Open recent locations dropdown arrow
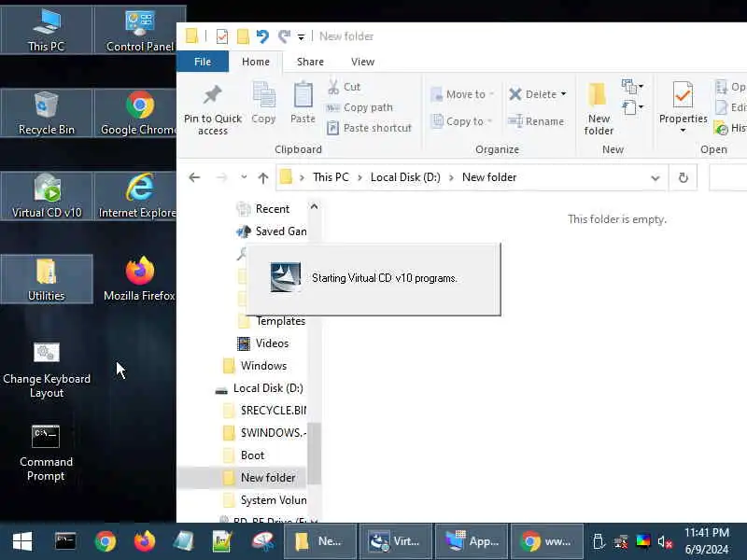747x560 pixels. pyautogui.click(x=244, y=177)
